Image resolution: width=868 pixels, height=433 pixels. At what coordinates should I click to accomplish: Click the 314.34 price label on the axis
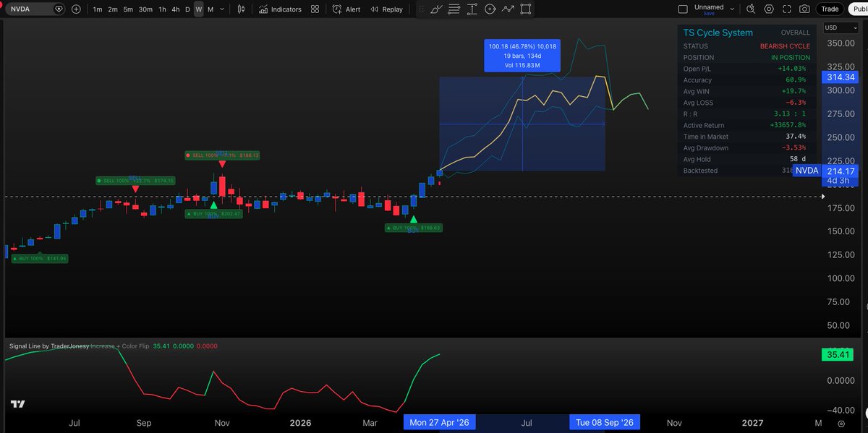click(x=839, y=77)
